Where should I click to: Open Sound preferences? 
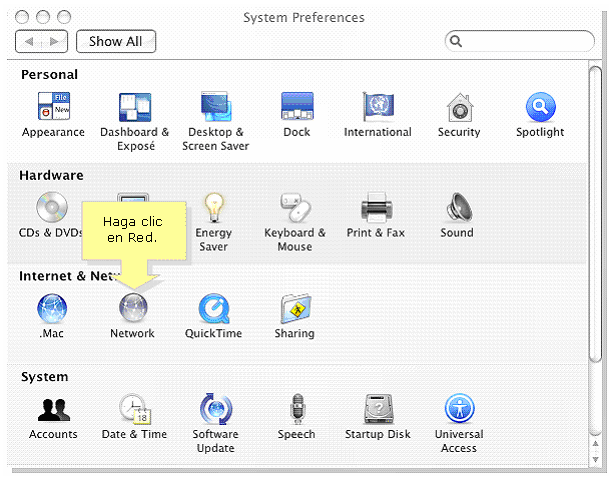click(x=457, y=208)
